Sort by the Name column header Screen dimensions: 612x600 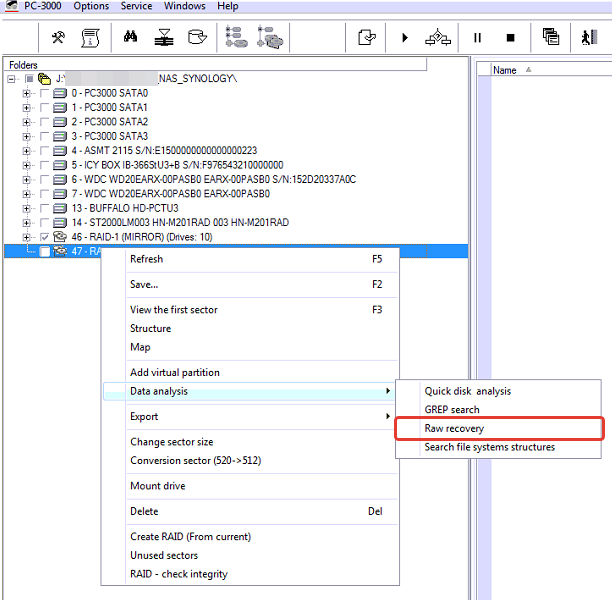coord(551,70)
